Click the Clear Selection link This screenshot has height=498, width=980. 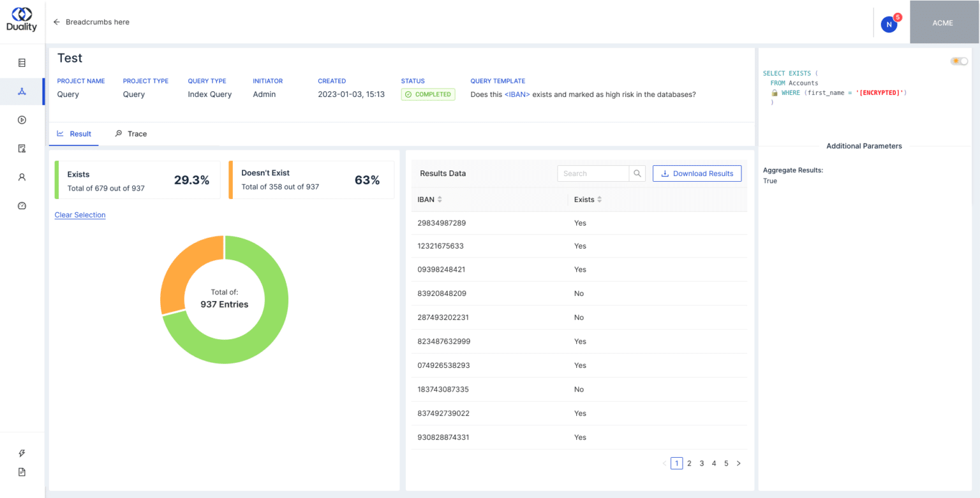[x=80, y=215]
